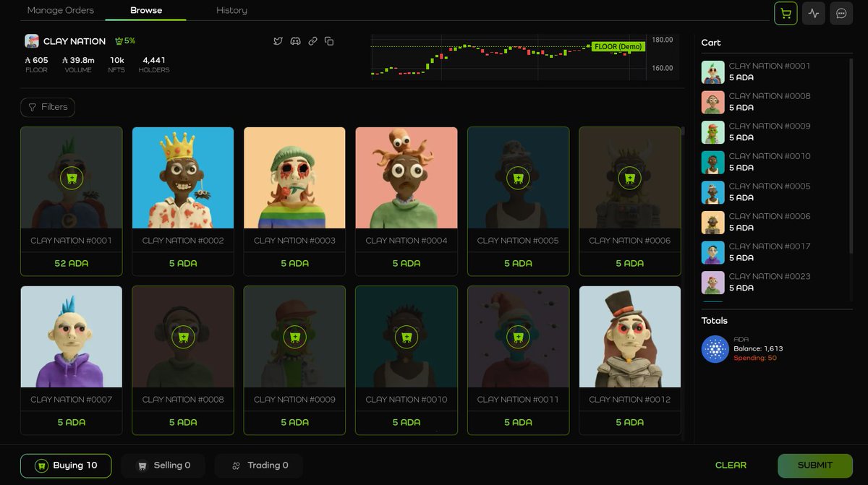
Task: Click the 5 ADA price on #0004
Action: (407, 264)
